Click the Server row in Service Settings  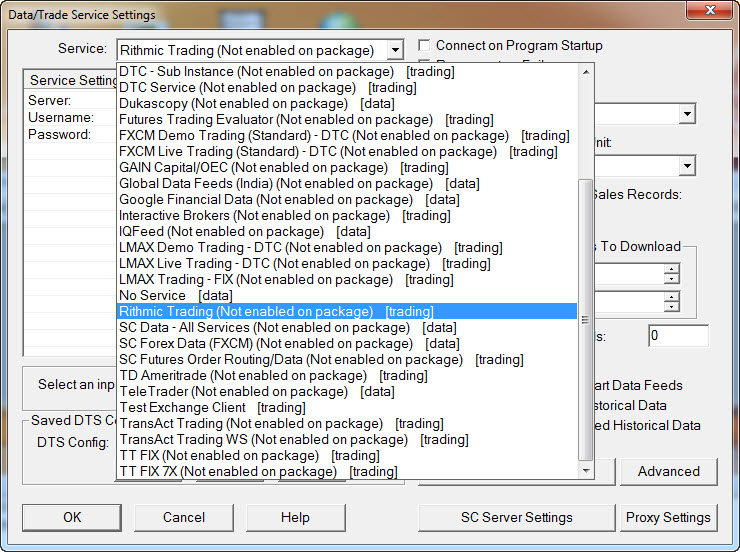point(71,100)
